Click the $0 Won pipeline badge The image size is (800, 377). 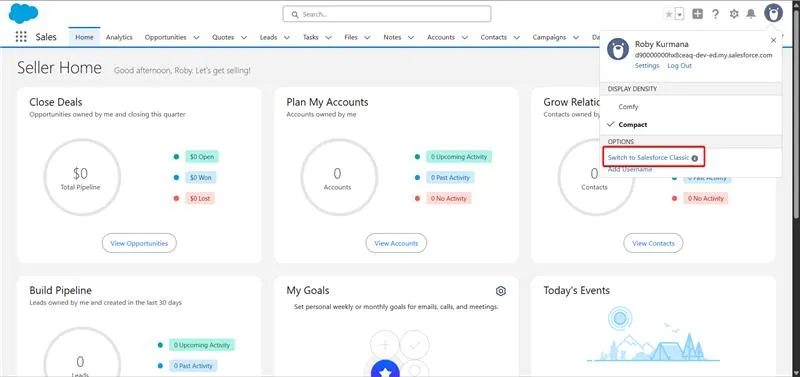(201, 178)
